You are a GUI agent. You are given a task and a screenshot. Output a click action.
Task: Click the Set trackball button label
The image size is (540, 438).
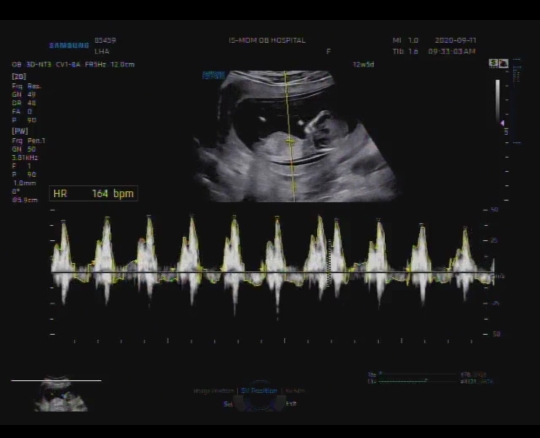[x=228, y=404]
